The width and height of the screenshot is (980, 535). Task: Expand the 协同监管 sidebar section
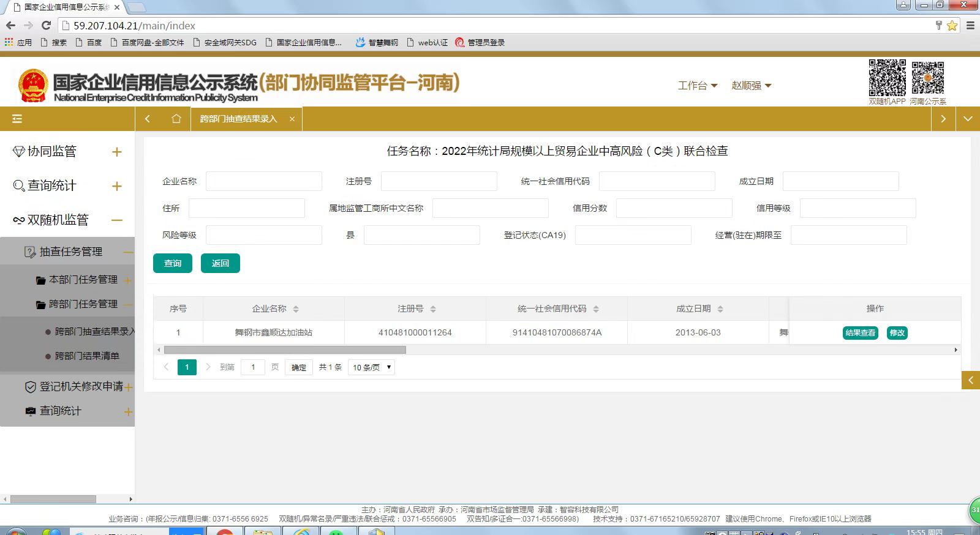coord(117,152)
